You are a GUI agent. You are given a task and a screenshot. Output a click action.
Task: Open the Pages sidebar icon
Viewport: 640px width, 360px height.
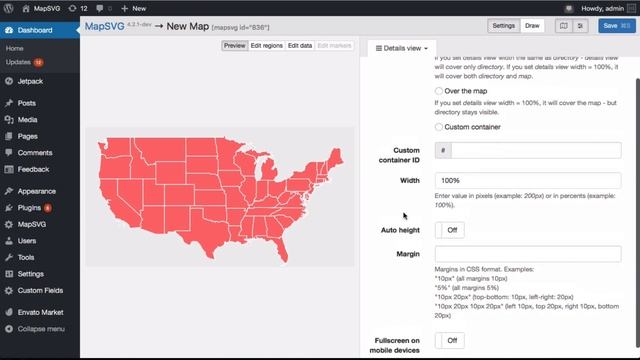[9, 136]
